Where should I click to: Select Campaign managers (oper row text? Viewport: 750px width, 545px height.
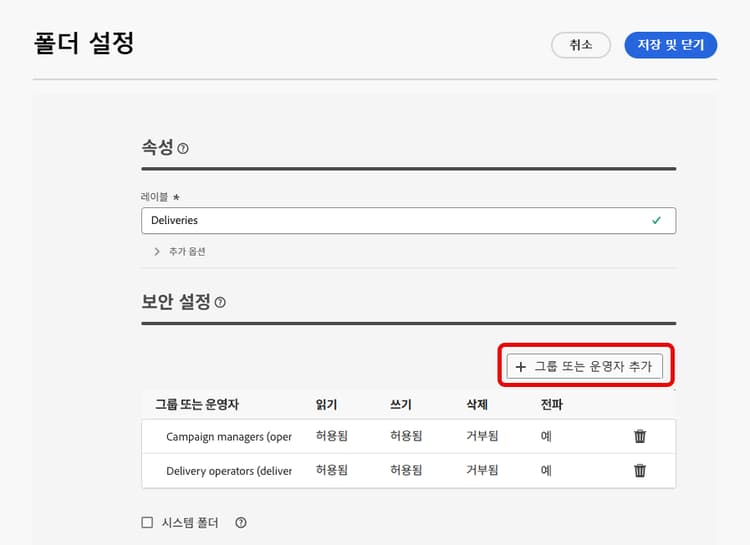(x=229, y=437)
